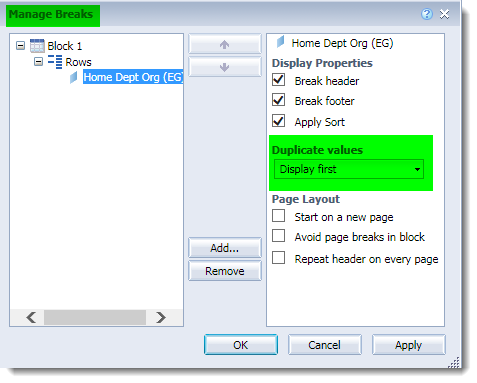Uncheck Break footer checkbox

(278, 100)
